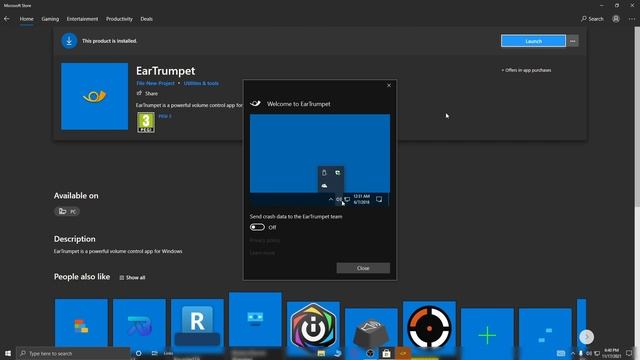
Task: Close the Welcome to EarTrumpet dialog with X
Action: (x=389, y=85)
